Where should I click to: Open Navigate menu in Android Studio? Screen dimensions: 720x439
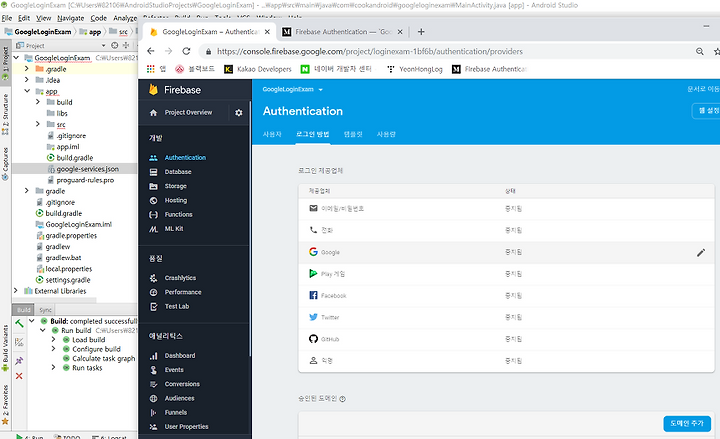[71, 18]
